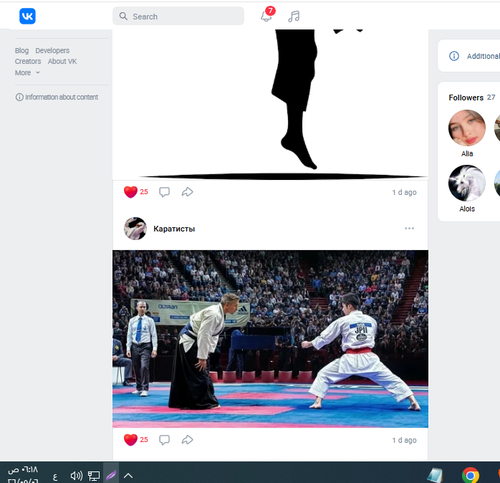Share the silhouette post
500x483 pixels.
click(187, 192)
